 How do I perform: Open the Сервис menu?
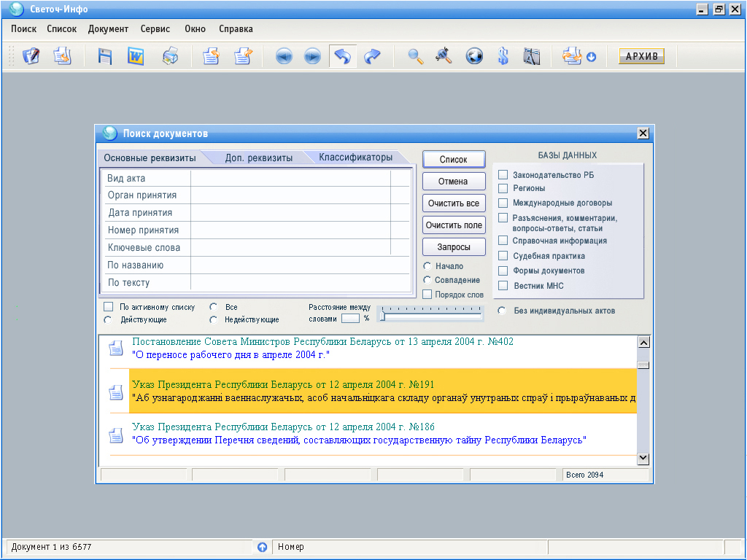155,29
